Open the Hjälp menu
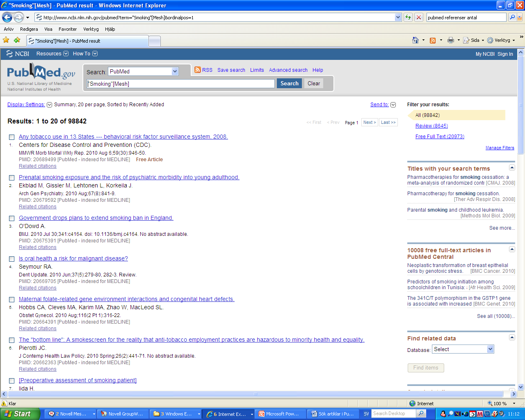The width and height of the screenshot is (525, 420). (x=110, y=29)
